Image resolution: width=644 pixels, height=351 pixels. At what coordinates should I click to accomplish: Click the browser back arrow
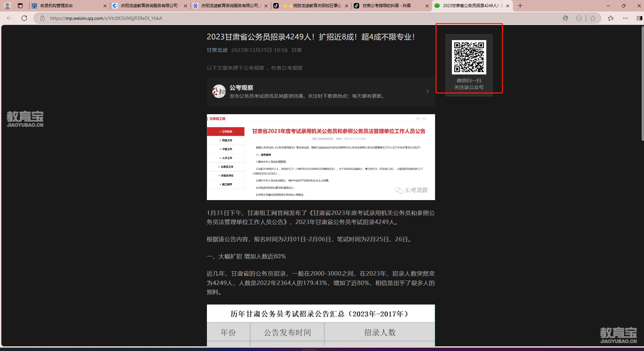point(9,18)
